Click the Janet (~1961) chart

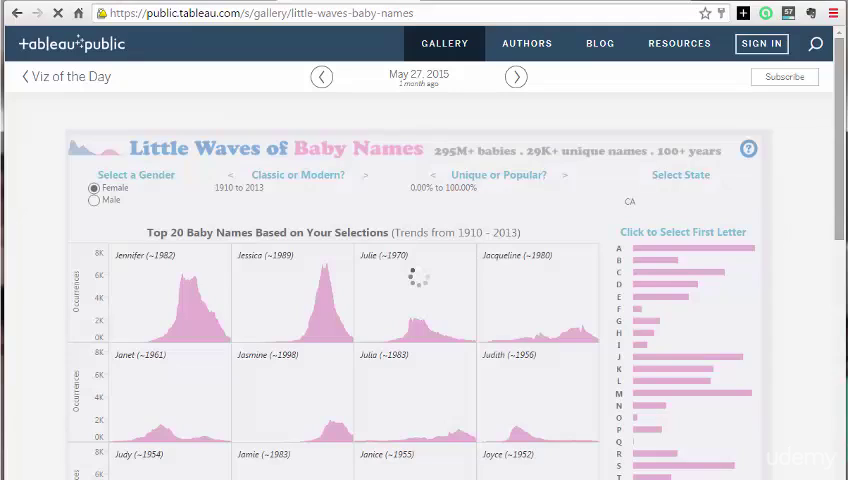pyautogui.click(x=170, y=393)
